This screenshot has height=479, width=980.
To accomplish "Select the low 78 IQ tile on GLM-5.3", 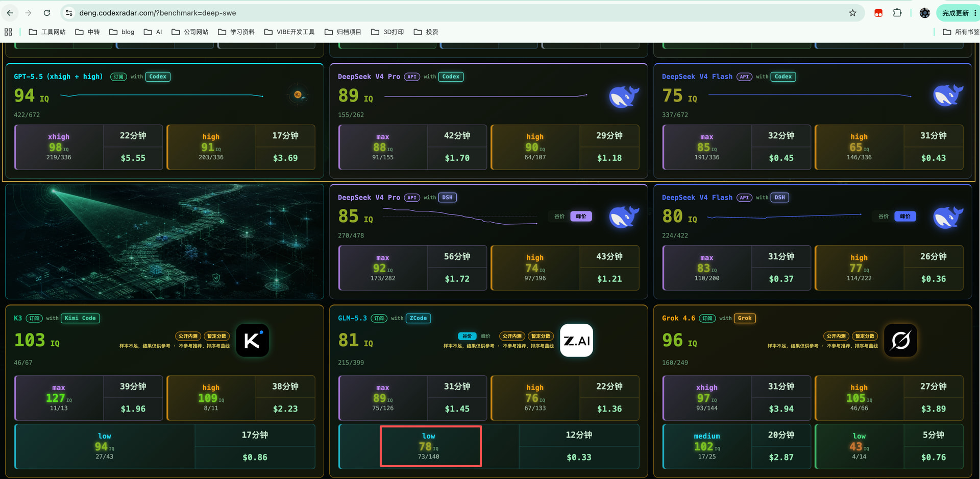I will [x=429, y=446].
